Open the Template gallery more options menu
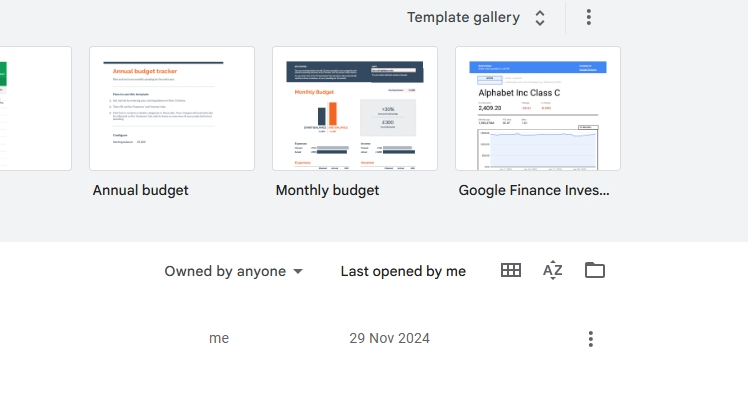748x395 pixels. coord(589,17)
